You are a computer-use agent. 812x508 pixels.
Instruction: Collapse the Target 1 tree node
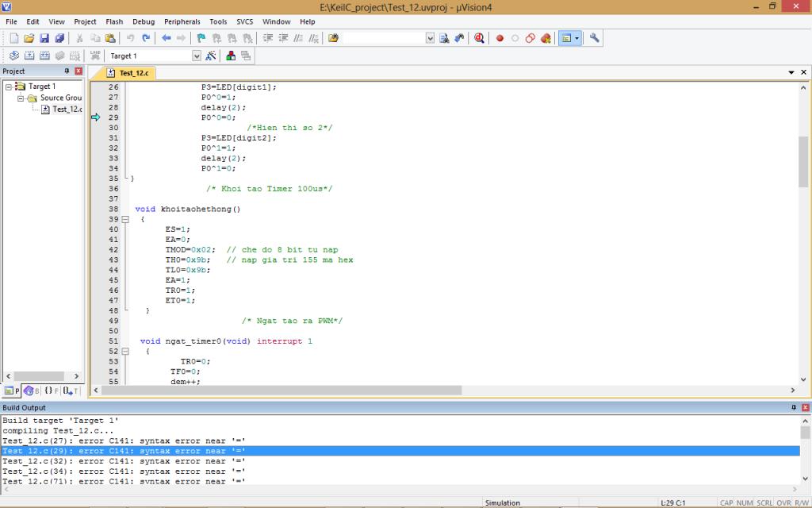(x=9, y=87)
